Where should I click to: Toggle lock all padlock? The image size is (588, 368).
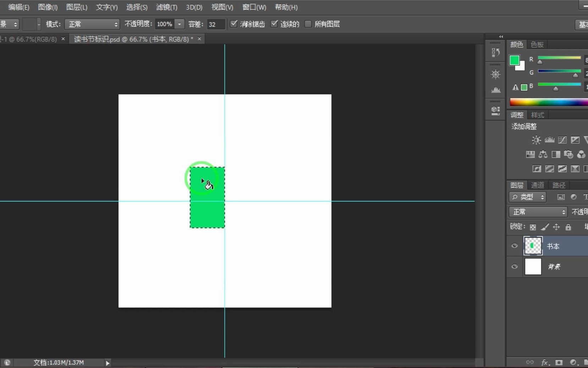[x=568, y=227]
